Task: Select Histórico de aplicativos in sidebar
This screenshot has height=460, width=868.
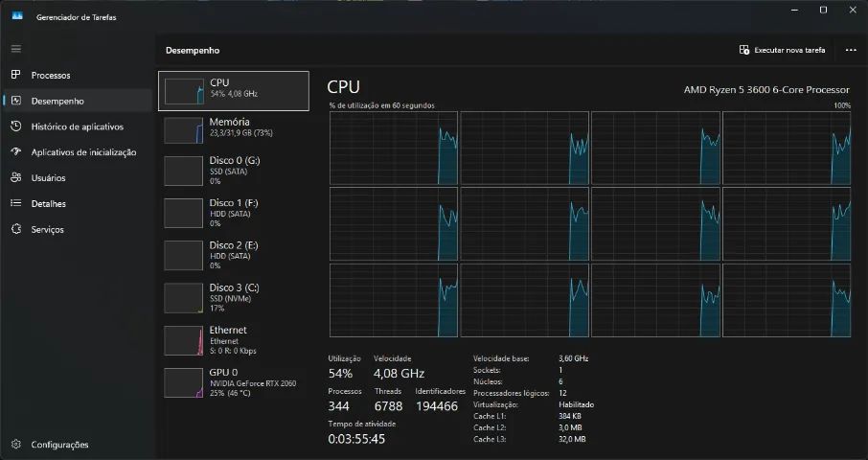Action: [78, 126]
